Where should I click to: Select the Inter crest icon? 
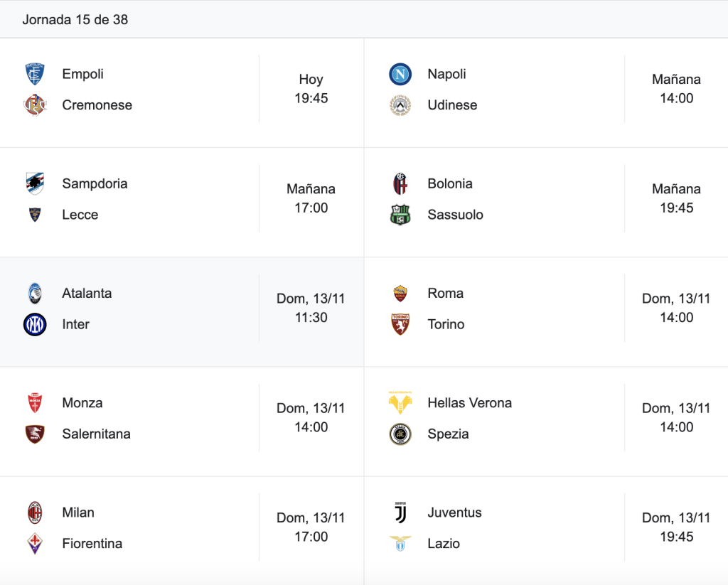[35, 324]
